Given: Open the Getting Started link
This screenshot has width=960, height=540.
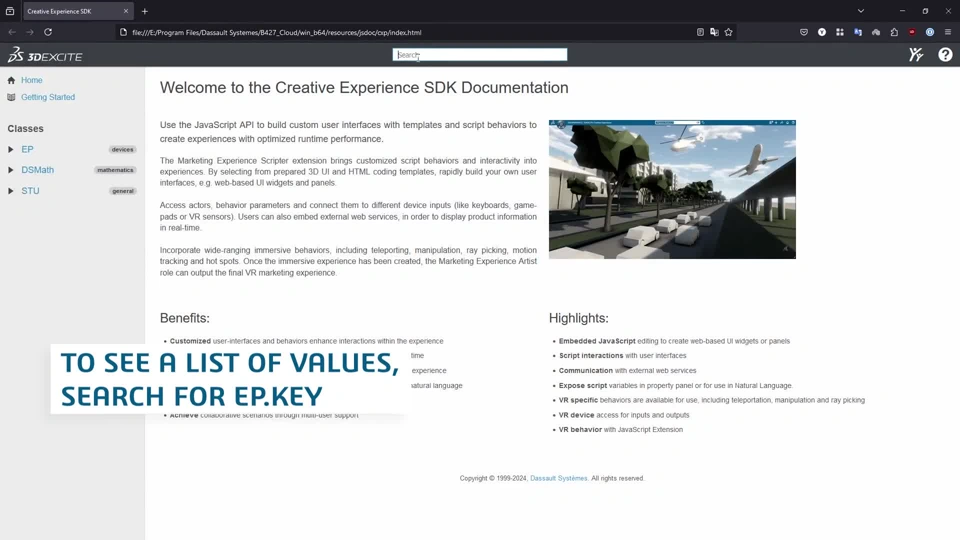Looking at the screenshot, I should click(48, 97).
